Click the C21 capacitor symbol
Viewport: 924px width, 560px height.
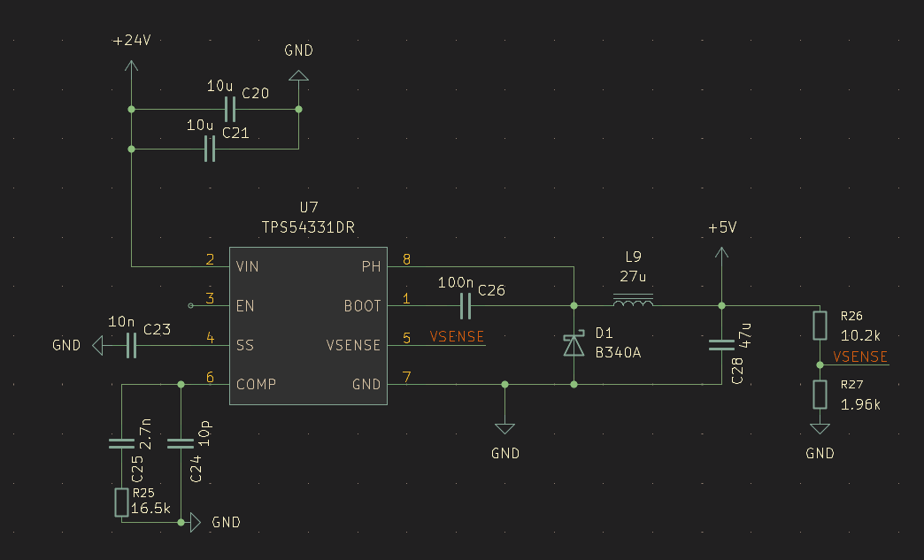[210, 150]
